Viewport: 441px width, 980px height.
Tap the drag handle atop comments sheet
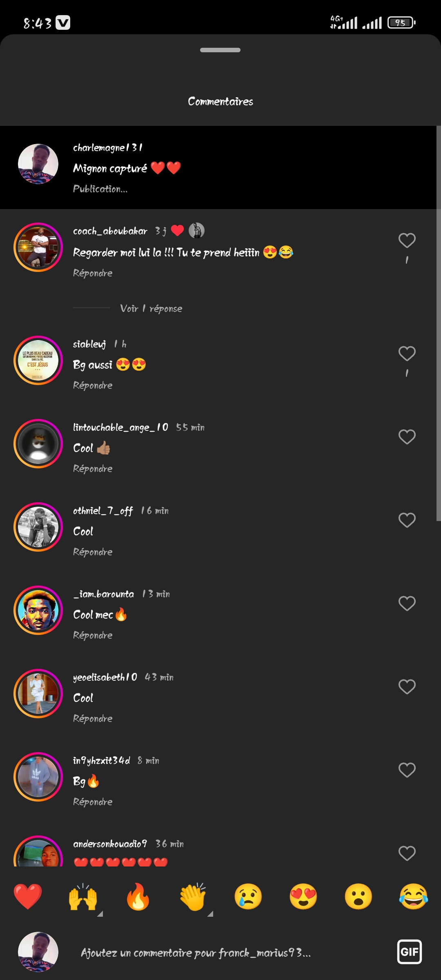220,50
